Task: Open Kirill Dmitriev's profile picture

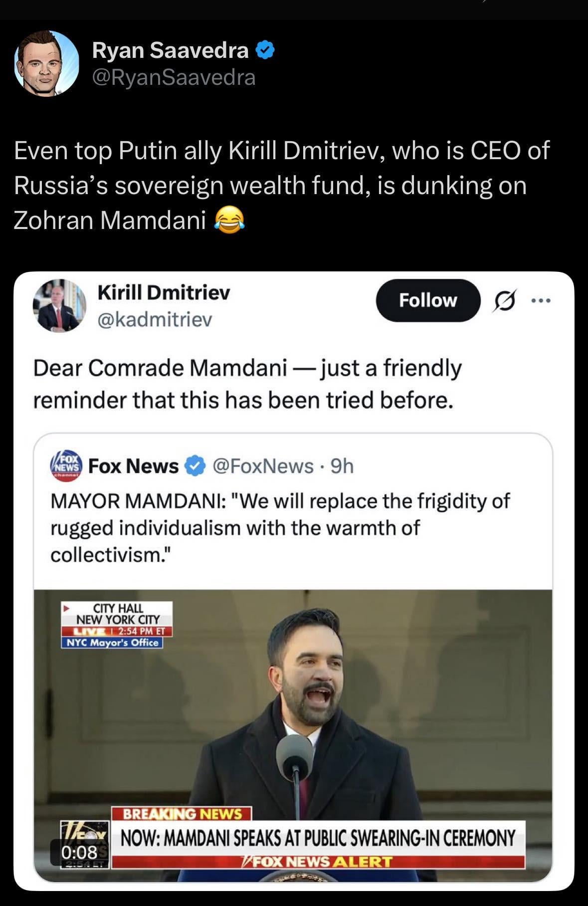Action: [x=59, y=305]
